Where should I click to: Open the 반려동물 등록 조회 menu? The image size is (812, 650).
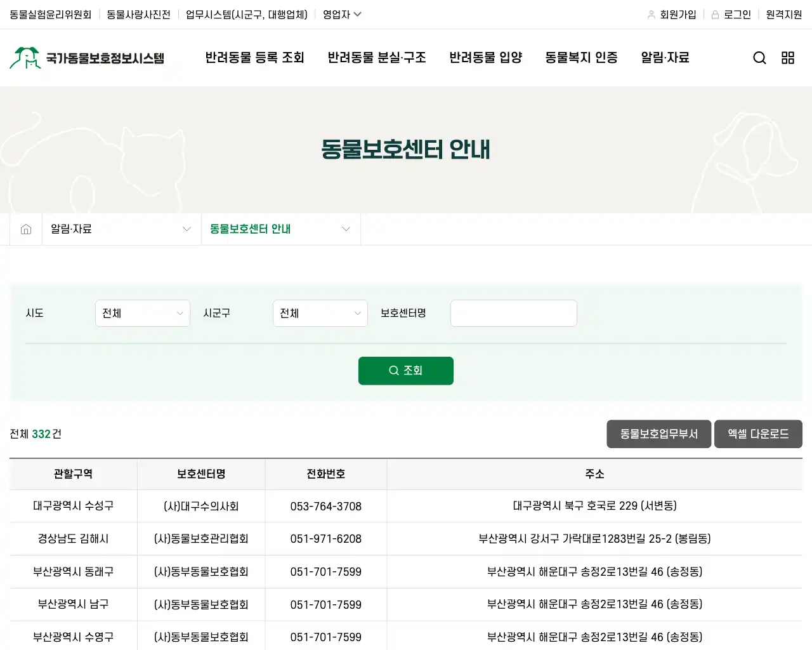255,58
